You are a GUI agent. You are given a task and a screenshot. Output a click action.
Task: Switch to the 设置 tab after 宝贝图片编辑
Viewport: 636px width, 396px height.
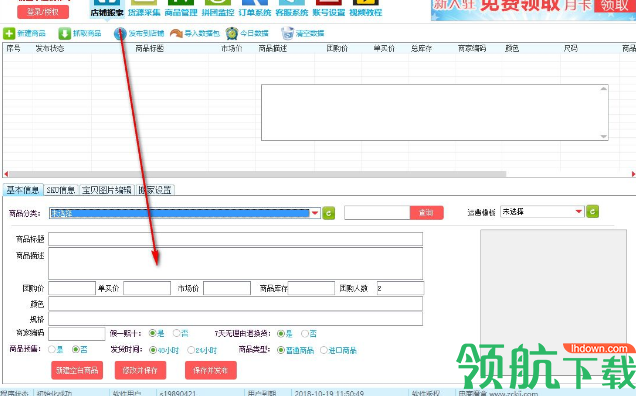pos(155,190)
